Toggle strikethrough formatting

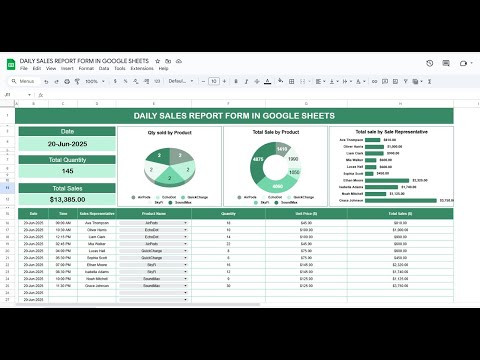point(257,81)
